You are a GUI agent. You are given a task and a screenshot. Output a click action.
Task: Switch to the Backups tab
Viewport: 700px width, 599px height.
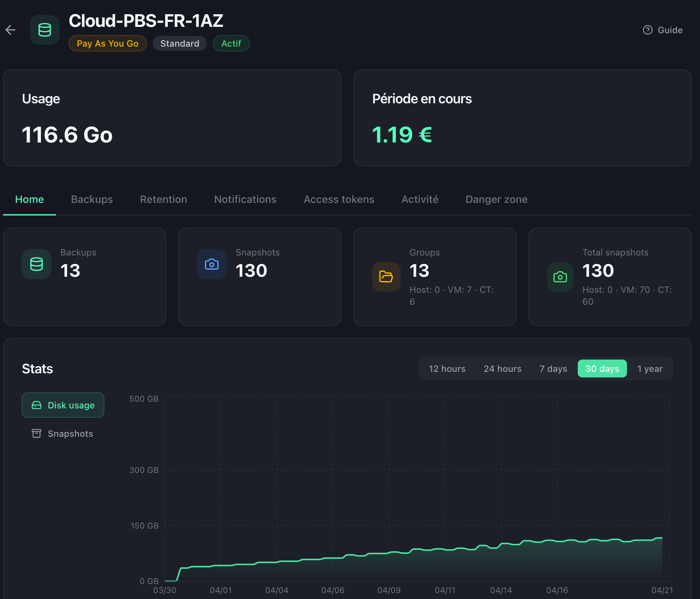coord(92,199)
